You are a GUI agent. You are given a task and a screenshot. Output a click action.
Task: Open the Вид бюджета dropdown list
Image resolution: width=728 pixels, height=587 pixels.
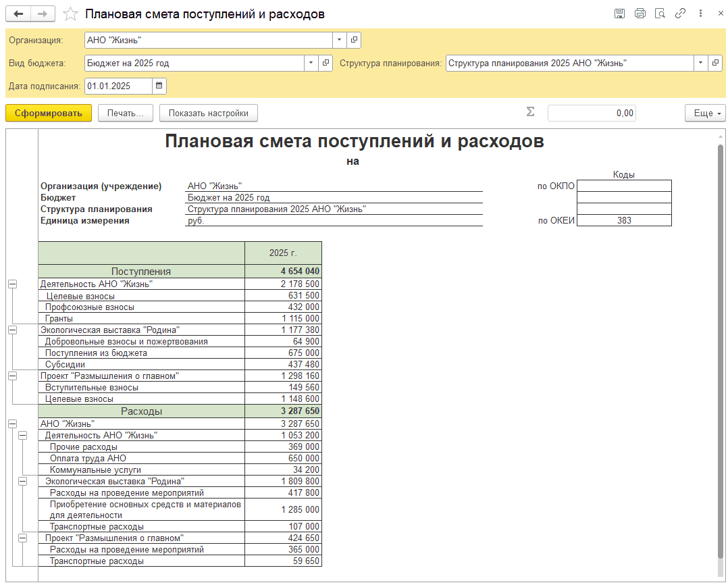[311, 63]
